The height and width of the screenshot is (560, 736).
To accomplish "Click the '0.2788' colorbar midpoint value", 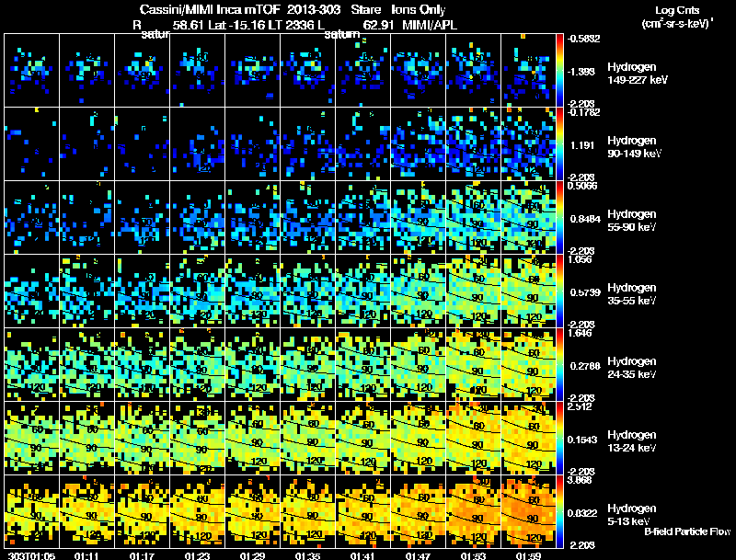I will click(x=585, y=366).
